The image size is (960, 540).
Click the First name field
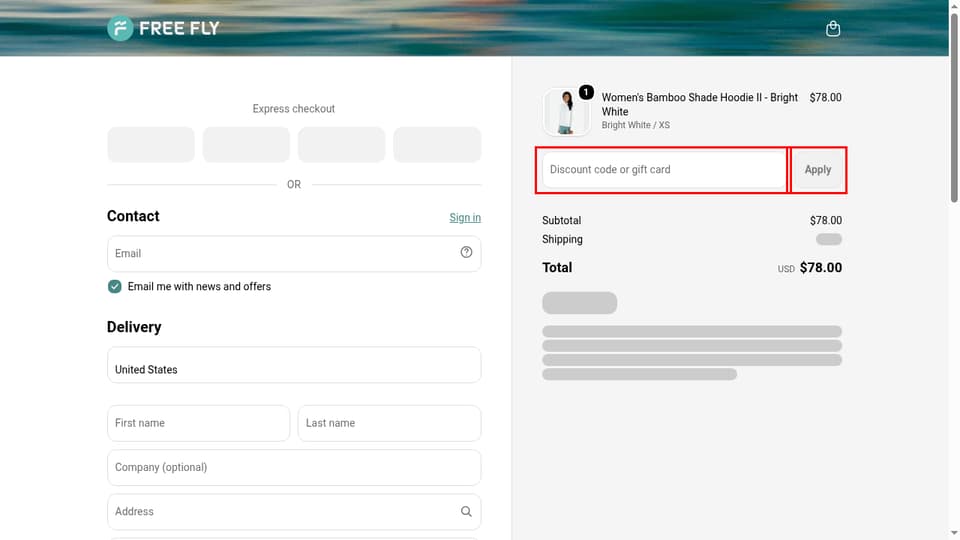click(x=198, y=423)
